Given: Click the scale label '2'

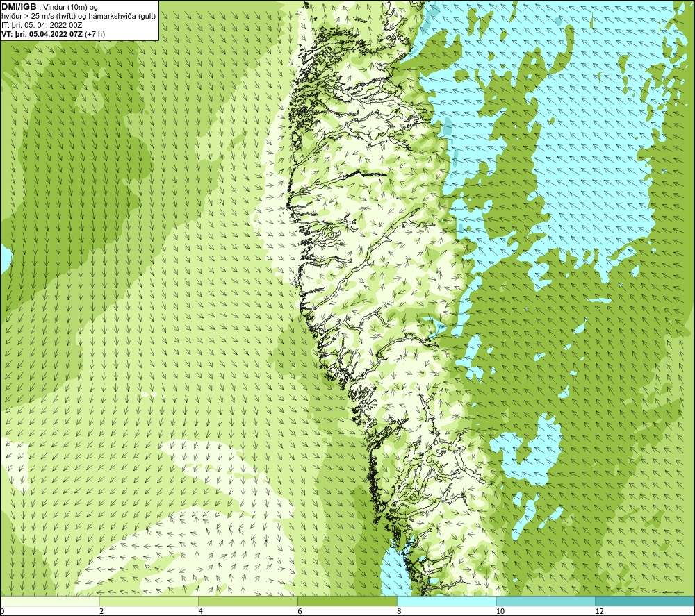Looking at the screenshot, I should [101, 612].
